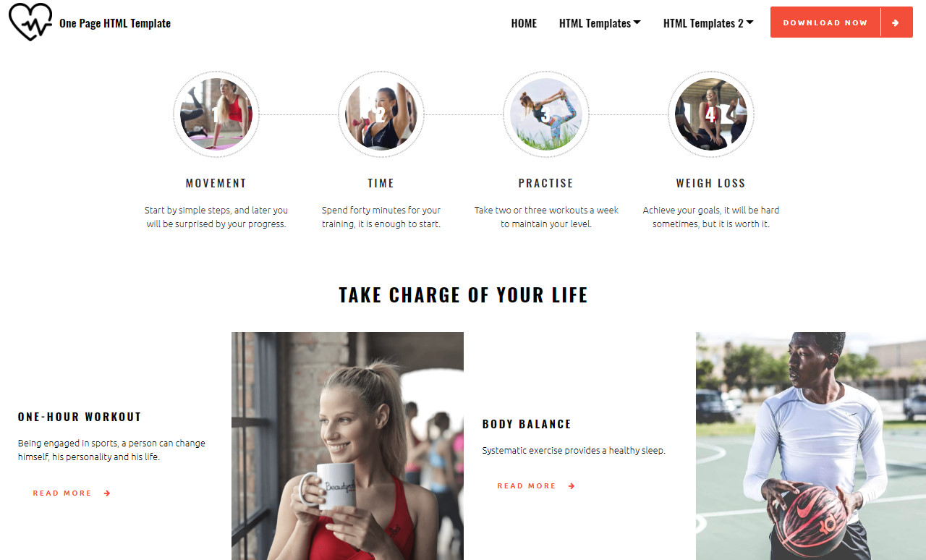Viewport: 926px width, 560px height.
Task: Click the Download Now button
Action: click(x=841, y=22)
